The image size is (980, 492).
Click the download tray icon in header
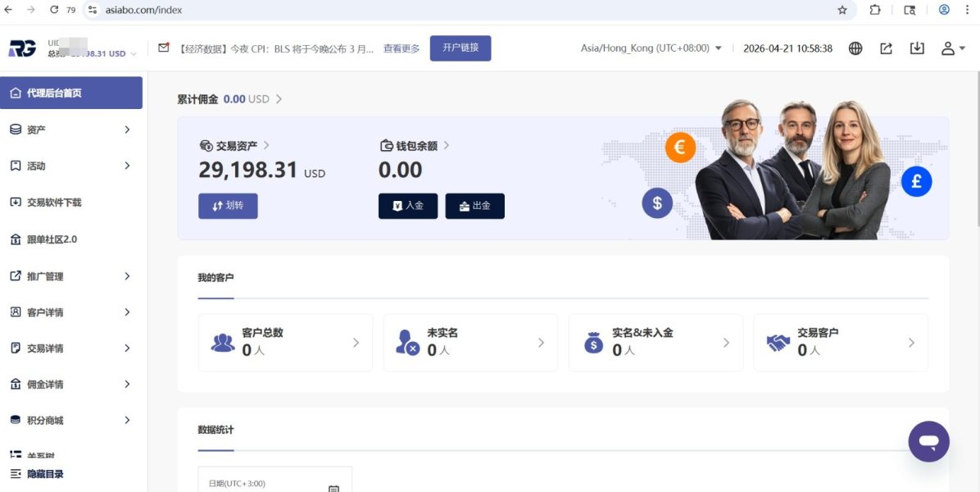917,48
